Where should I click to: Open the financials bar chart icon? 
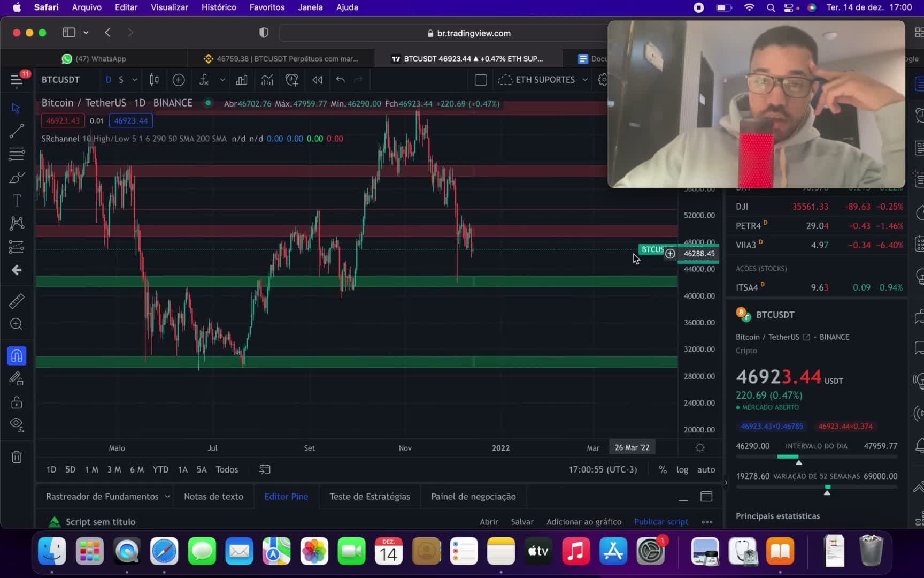coord(242,80)
